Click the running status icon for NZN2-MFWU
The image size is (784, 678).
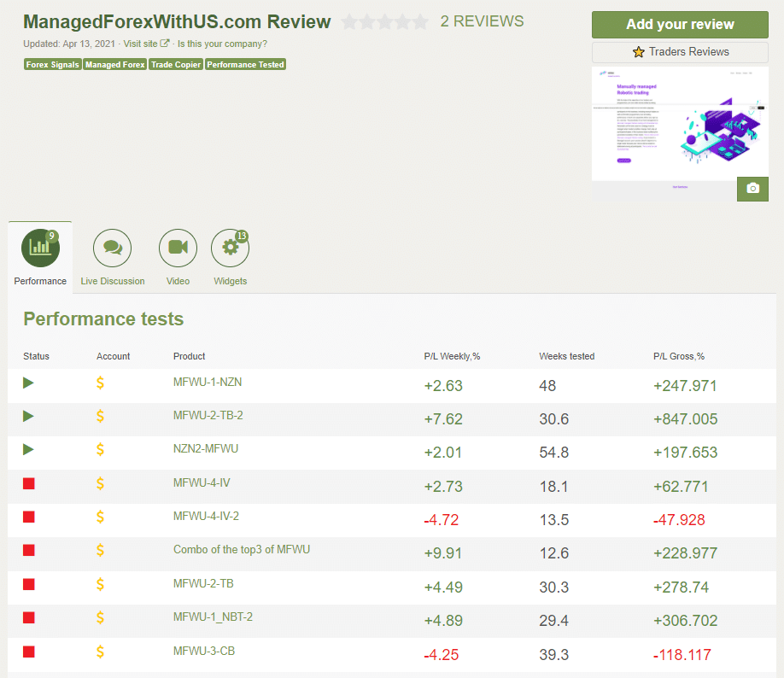(28, 449)
